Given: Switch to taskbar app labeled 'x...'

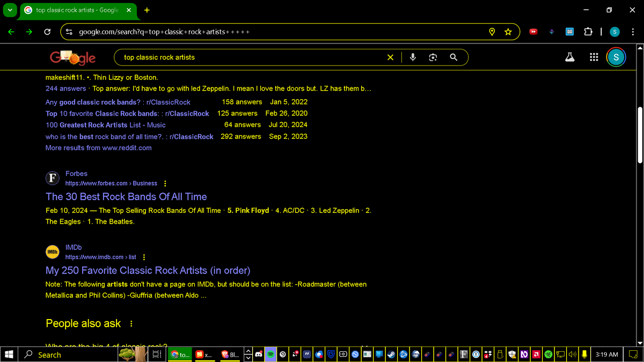Looking at the screenshot, I should point(205,354).
